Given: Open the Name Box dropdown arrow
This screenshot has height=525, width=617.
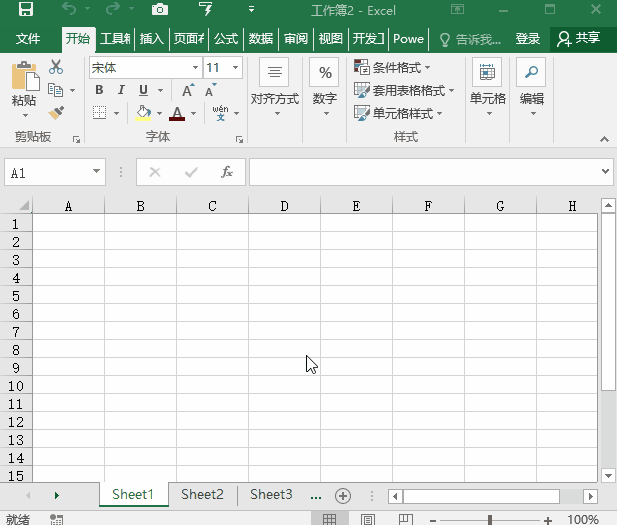Looking at the screenshot, I should [x=96, y=171].
